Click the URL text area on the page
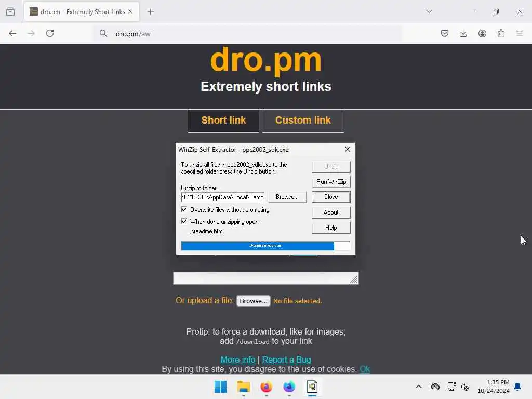The height and width of the screenshot is (399, 532). (265, 278)
